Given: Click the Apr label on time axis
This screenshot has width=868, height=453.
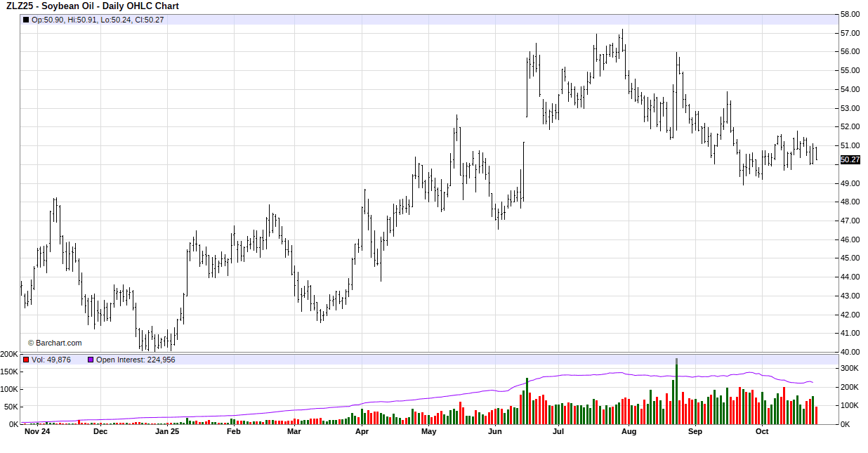Looking at the screenshot, I should (362, 432).
